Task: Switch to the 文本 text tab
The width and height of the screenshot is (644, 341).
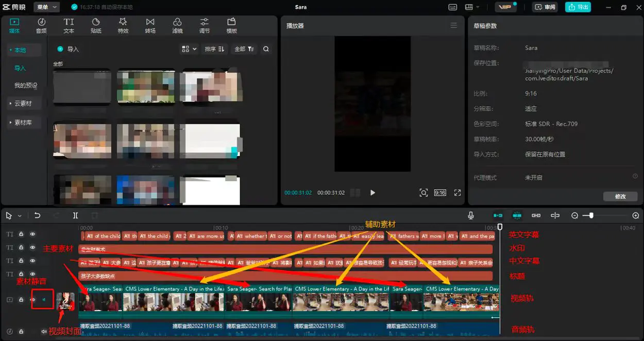Action: click(x=69, y=25)
